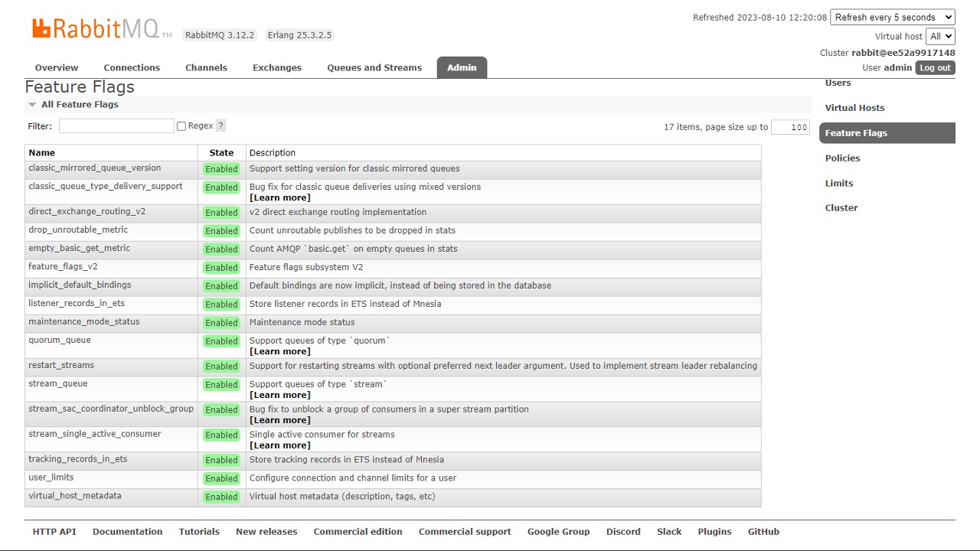Open the HTTP API footer link
Image resolution: width=980 pixels, height=551 pixels.
54,532
